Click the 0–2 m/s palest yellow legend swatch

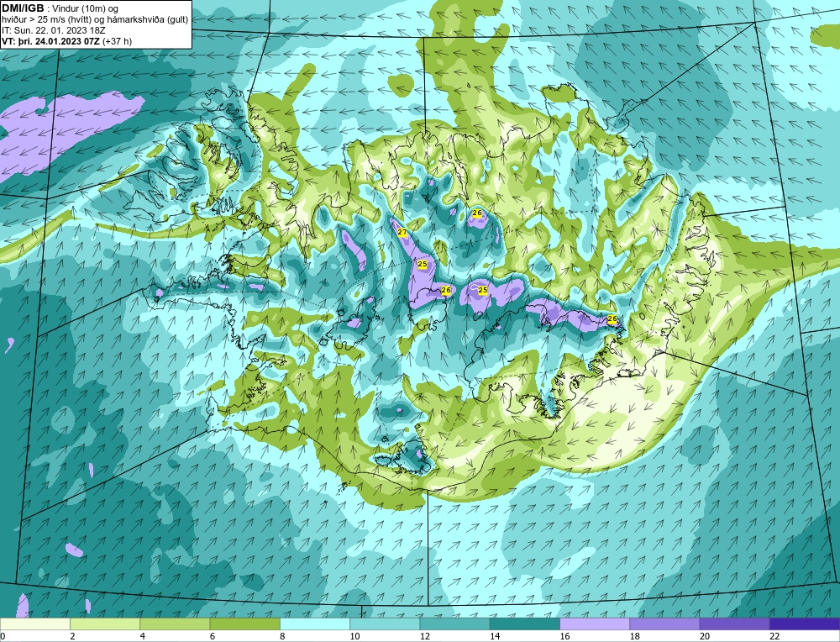tap(35, 624)
